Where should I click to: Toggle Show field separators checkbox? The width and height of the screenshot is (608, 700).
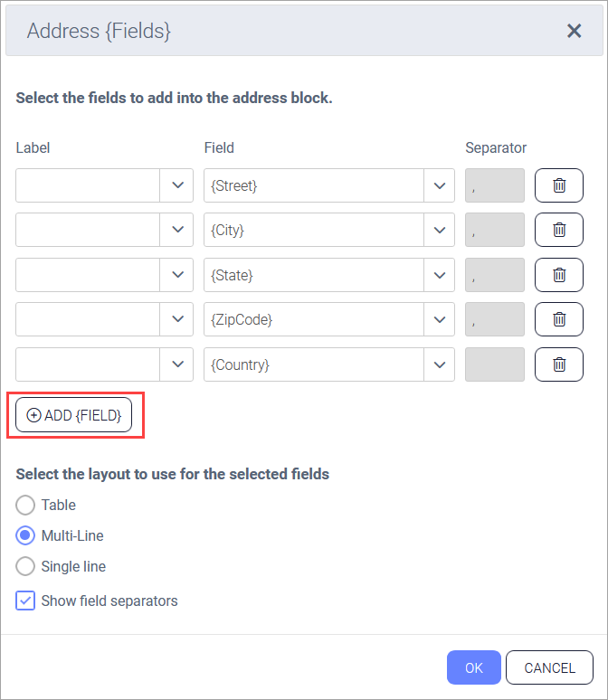coord(26,601)
